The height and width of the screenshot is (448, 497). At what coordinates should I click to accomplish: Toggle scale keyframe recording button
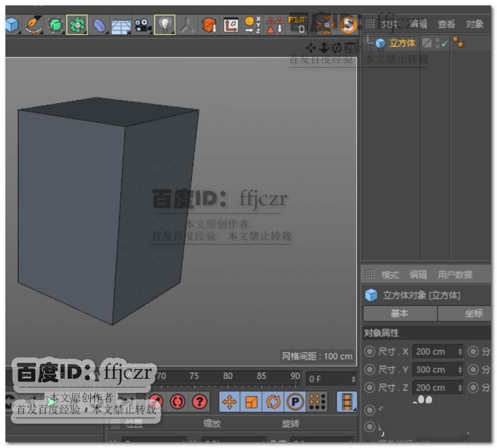coord(251,402)
